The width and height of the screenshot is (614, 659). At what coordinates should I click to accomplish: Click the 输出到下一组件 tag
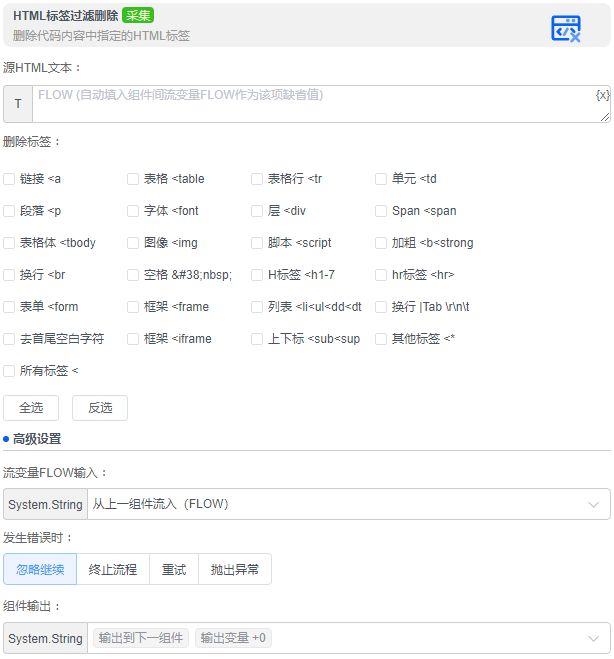(141, 638)
